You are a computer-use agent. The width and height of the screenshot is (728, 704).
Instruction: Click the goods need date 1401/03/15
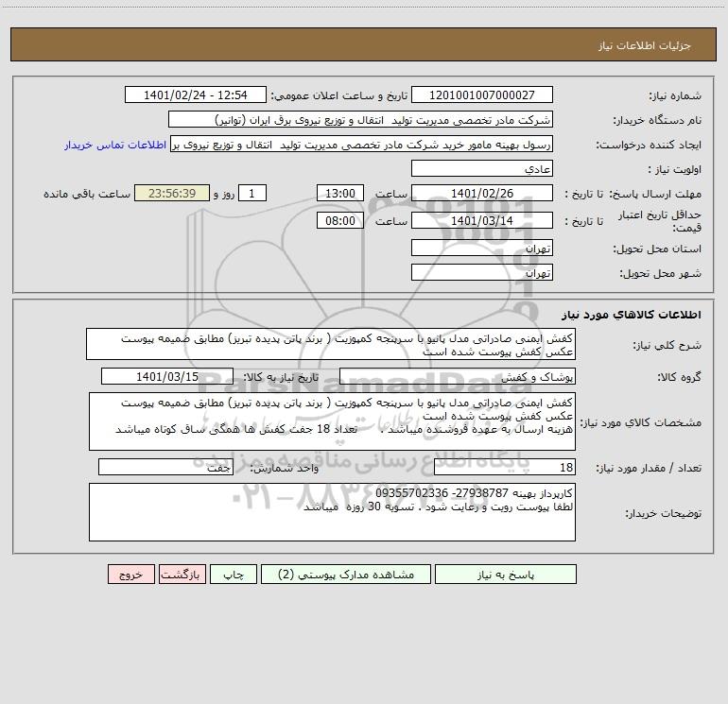(x=167, y=376)
